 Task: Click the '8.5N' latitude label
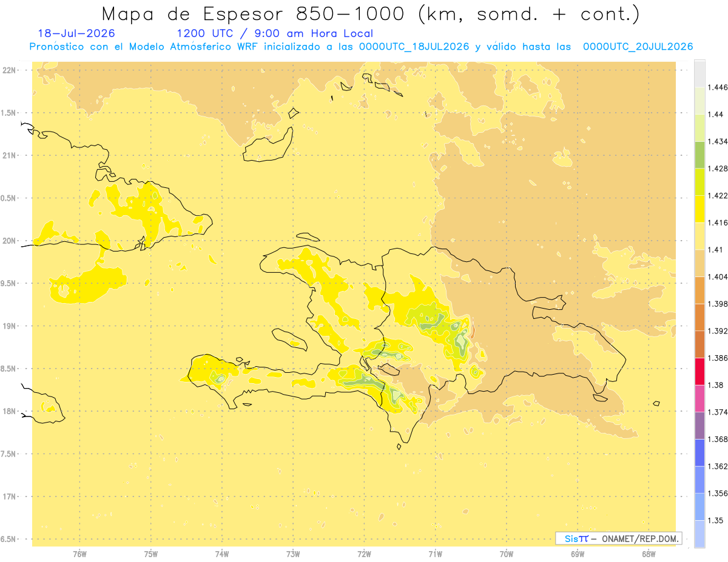8,369
